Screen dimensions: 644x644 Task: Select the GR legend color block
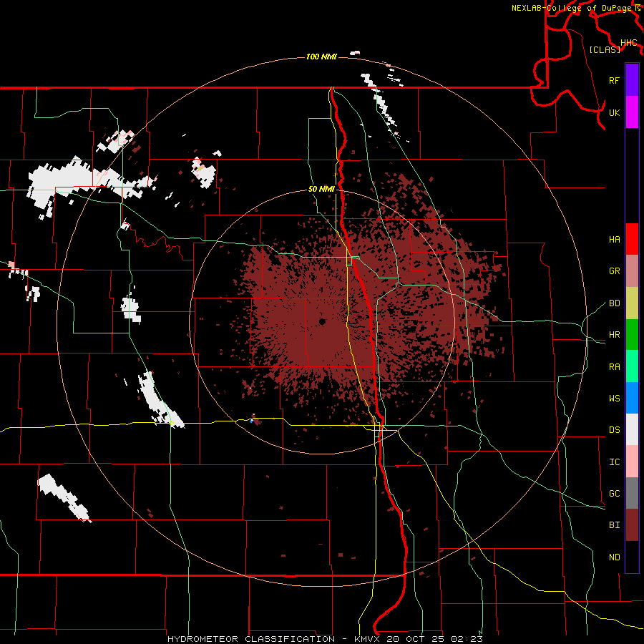[632, 271]
